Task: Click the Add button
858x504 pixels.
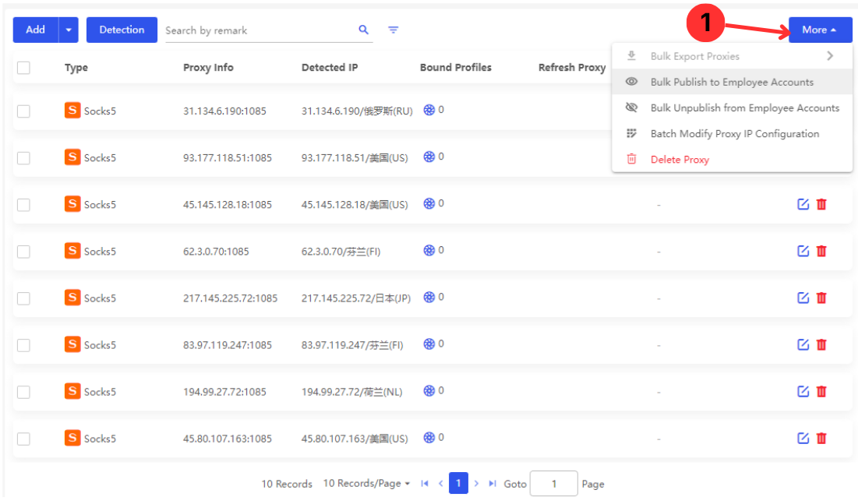Action: tap(36, 30)
